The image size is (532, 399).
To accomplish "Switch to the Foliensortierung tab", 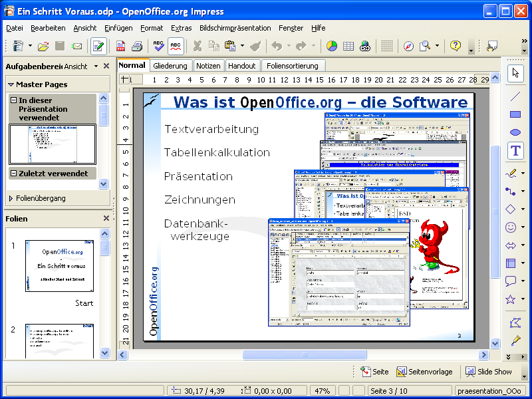I will click(293, 66).
